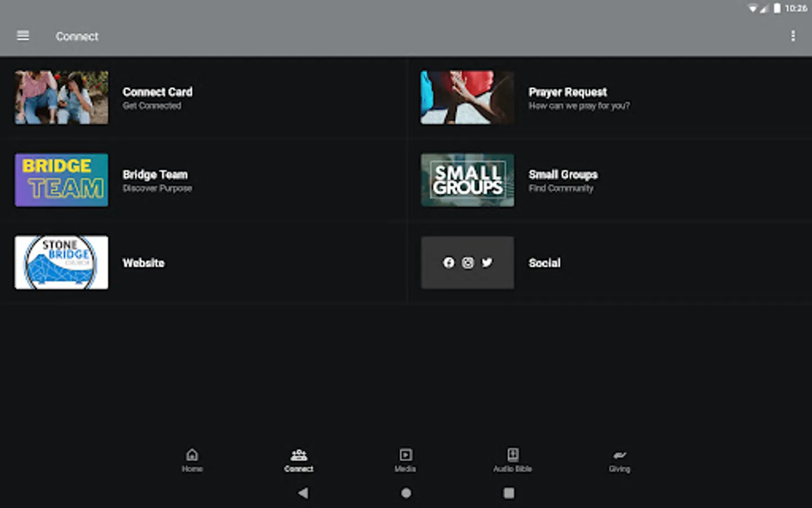Image resolution: width=812 pixels, height=508 pixels.
Task: Open the church Facebook page icon
Action: point(448,262)
